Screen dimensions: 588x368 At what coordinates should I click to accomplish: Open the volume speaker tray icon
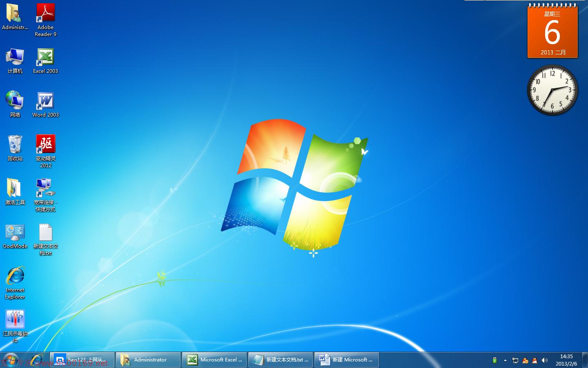click(x=545, y=360)
